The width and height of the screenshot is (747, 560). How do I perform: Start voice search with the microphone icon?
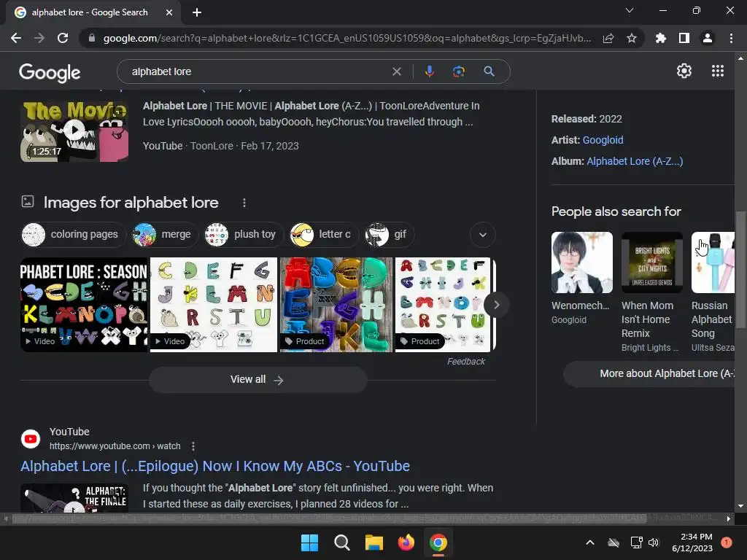pyautogui.click(x=429, y=71)
